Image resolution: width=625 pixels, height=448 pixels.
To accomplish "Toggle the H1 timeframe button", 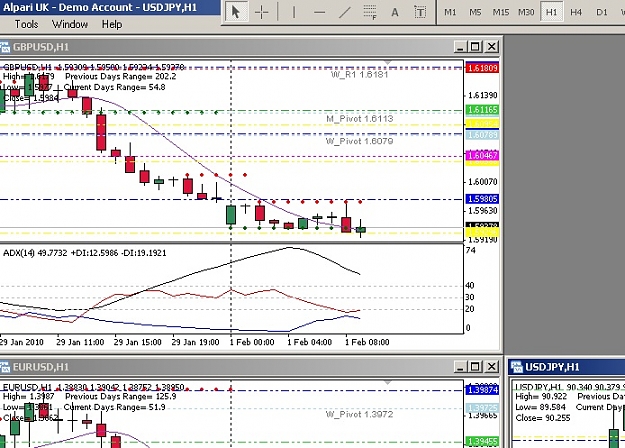I will (x=552, y=12).
